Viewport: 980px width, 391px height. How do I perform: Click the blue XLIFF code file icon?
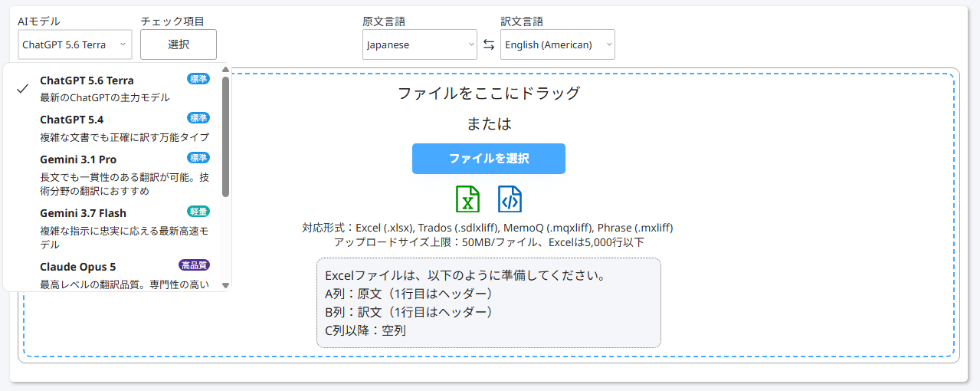(510, 199)
